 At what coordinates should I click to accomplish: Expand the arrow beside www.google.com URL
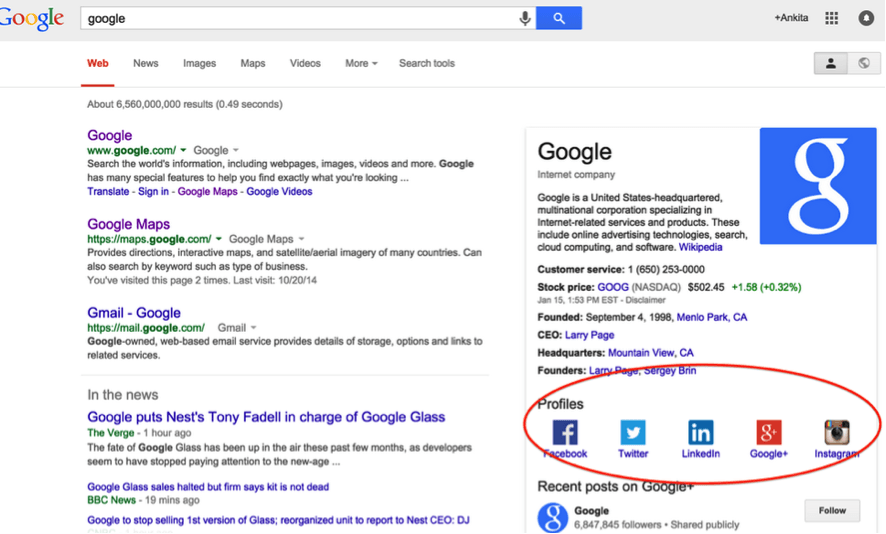(x=184, y=151)
